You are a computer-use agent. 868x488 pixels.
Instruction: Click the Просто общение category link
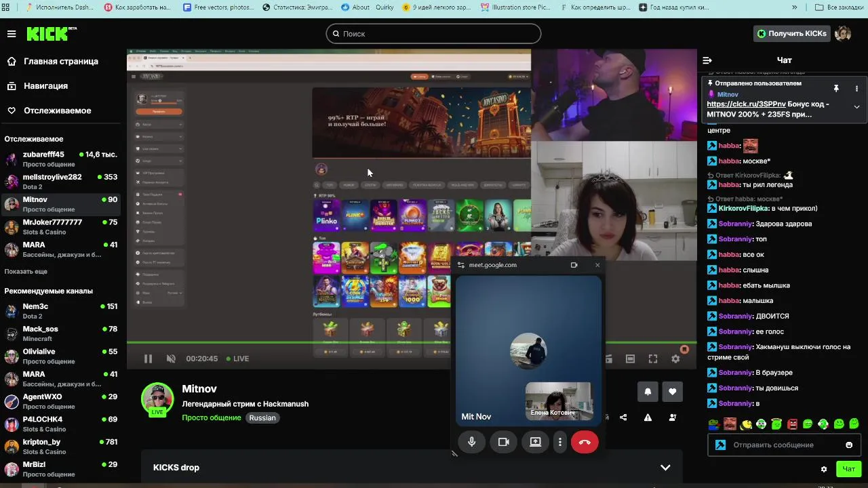(211, 418)
